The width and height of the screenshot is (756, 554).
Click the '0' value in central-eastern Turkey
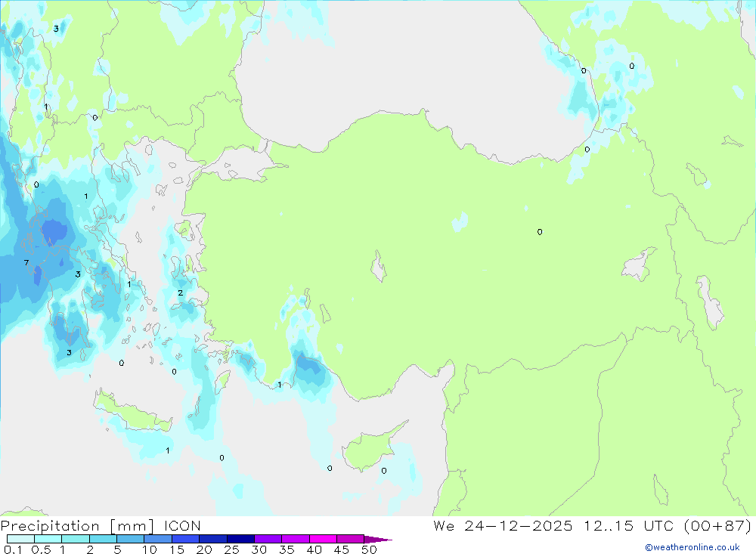(x=540, y=232)
